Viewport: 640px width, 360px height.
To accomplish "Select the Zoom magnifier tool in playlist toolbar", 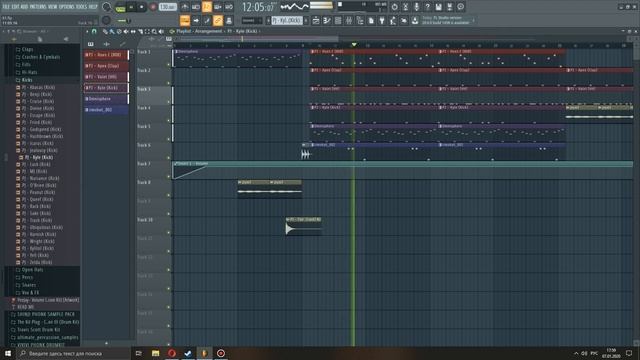I will pyautogui.click(x=154, y=31).
